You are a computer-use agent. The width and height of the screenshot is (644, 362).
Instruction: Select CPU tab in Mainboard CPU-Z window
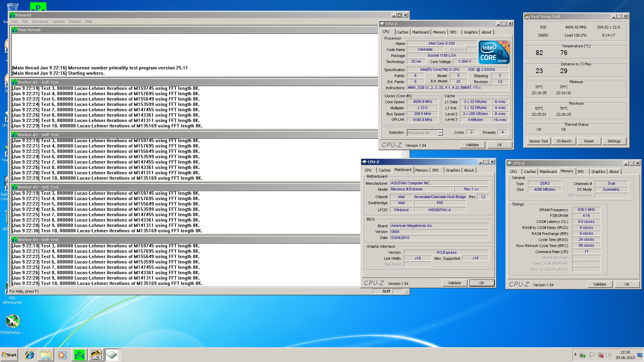click(x=368, y=170)
